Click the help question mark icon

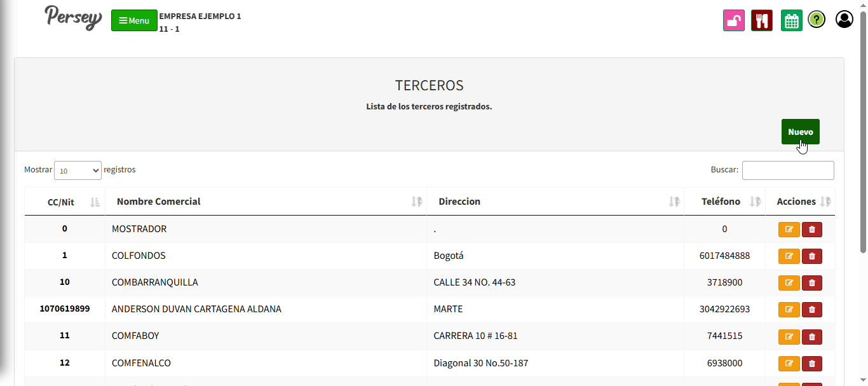[x=817, y=20]
